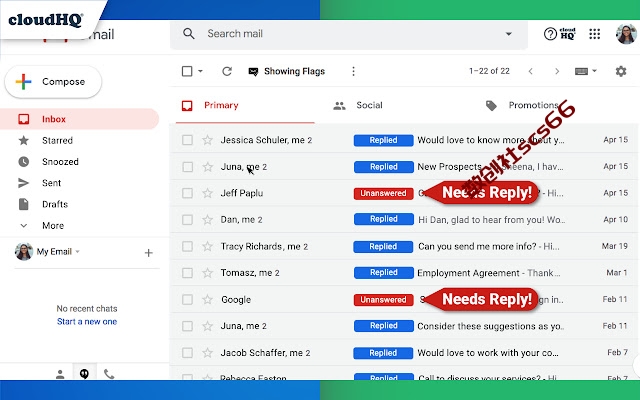Open the select-all dropdown arrow
Viewport: 640px width, 400px height.
[x=200, y=71]
